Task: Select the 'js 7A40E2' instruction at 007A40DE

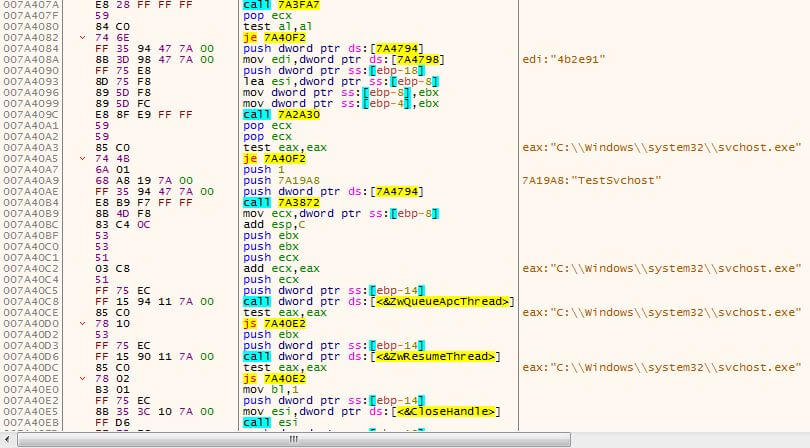Action: pyautogui.click(x=274, y=379)
